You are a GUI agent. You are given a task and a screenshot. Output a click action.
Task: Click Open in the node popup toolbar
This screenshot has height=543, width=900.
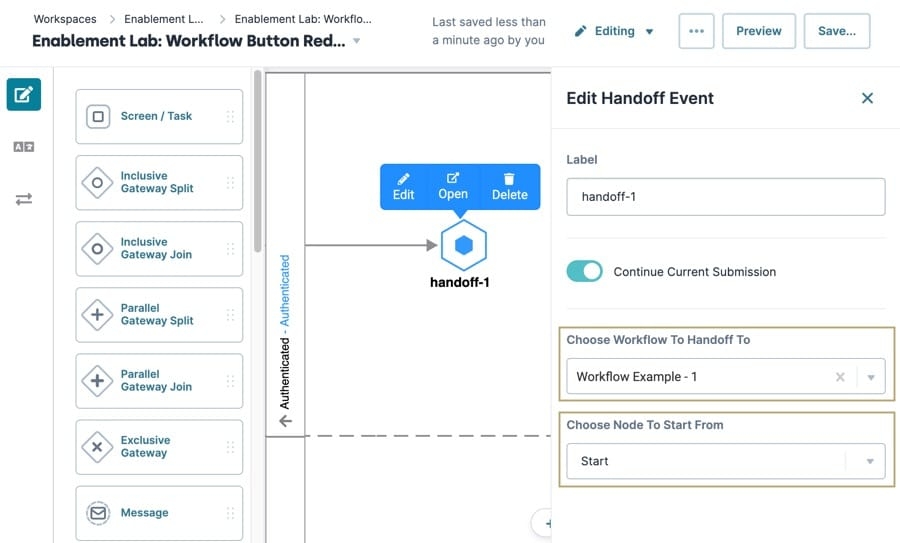pos(453,187)
